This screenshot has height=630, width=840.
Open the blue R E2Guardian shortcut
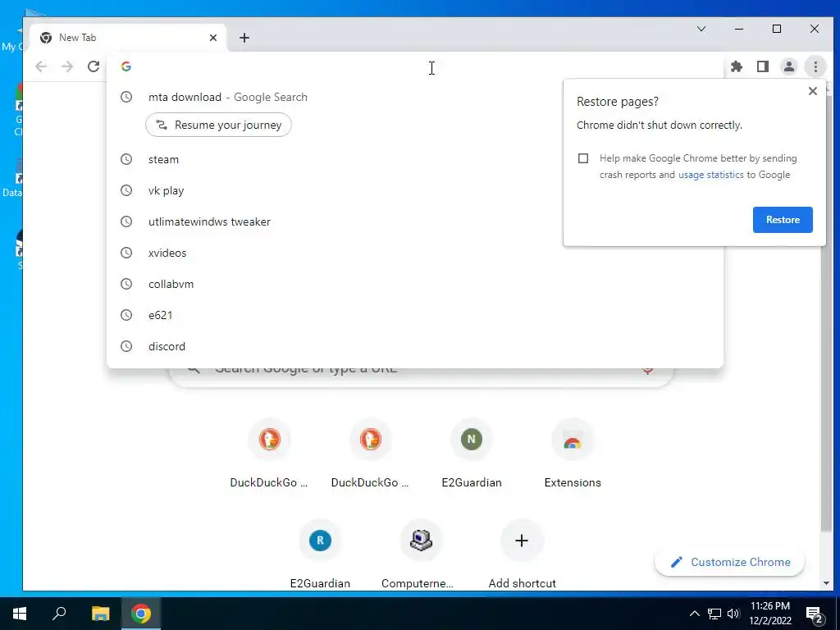320,555
